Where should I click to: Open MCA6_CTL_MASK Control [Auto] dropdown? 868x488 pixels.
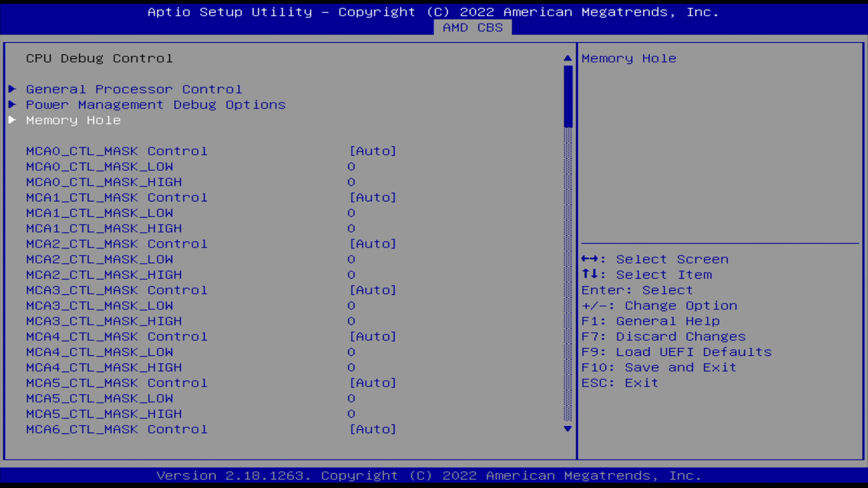tap(373, 429)
